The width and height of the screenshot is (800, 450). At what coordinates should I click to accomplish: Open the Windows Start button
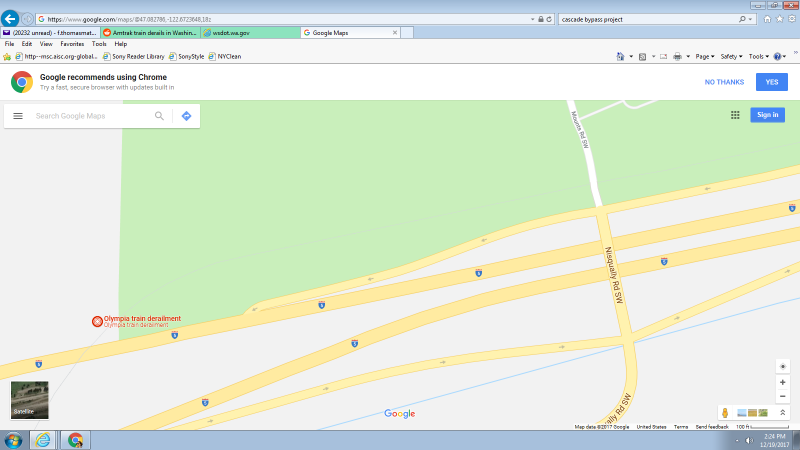[13, 440]
